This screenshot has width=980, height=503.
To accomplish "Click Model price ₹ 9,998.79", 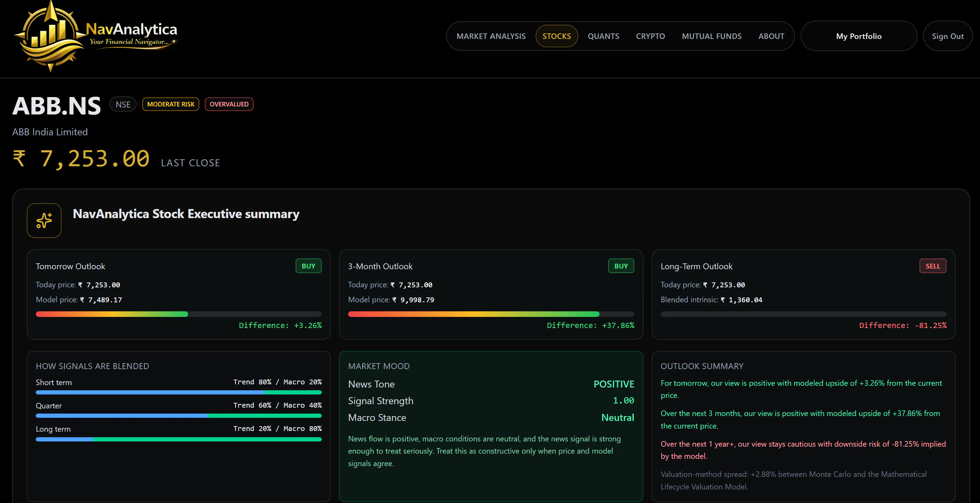I will pos(391,300).
